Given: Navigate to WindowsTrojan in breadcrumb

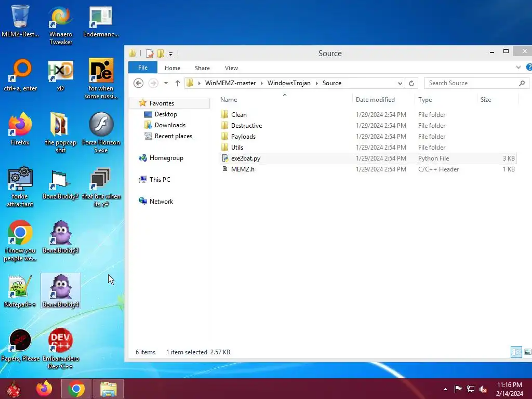Looking at the screenshot, I should (x=289, y=83).
